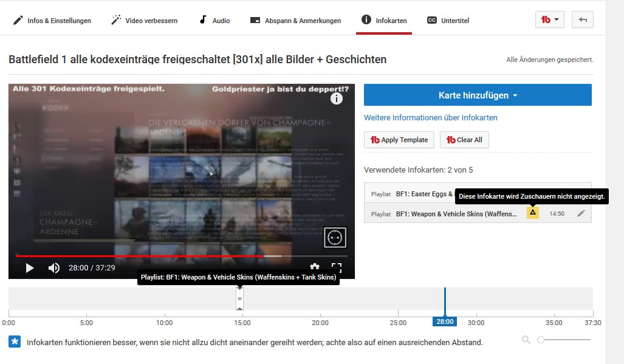Click the info card icon on video
The width and height of the screenshot is (624, 364).
click(x=336, y=98)
